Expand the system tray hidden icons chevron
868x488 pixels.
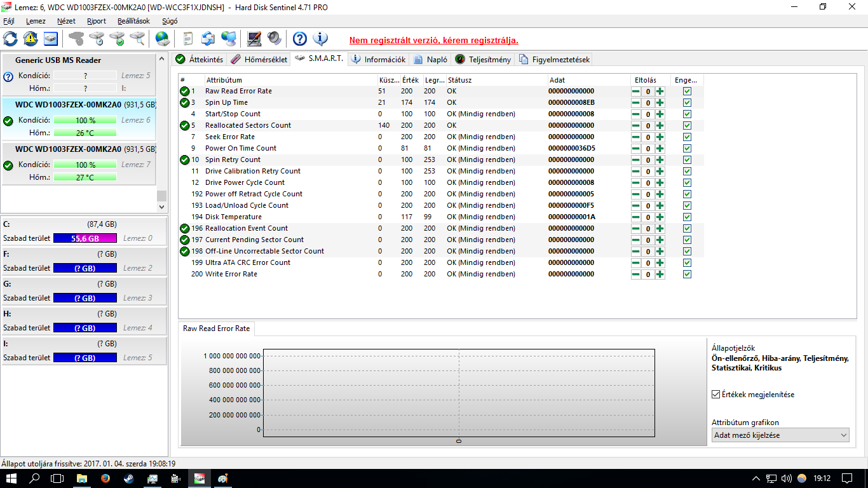point(756,478)
